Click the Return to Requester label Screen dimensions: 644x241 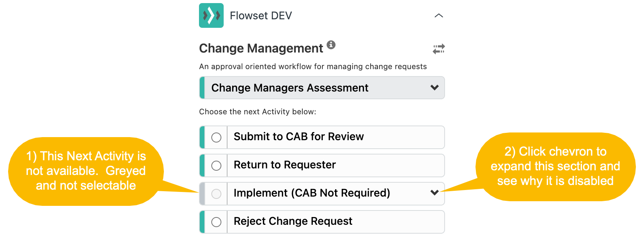pos(285,165)
